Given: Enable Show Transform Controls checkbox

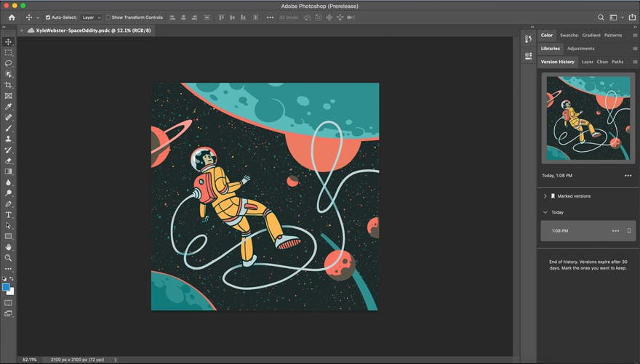Looking at the screenshot, I should [108, 17].
